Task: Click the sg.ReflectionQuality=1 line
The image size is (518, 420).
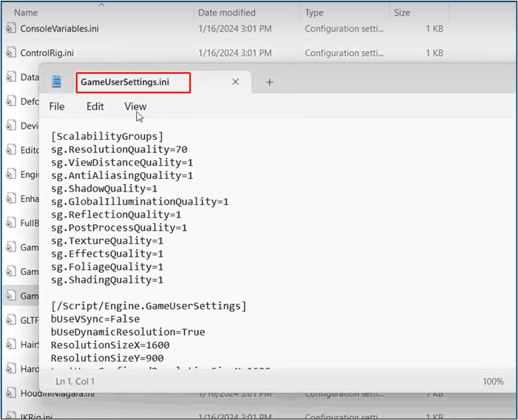Action: click(x=116, y=214)
